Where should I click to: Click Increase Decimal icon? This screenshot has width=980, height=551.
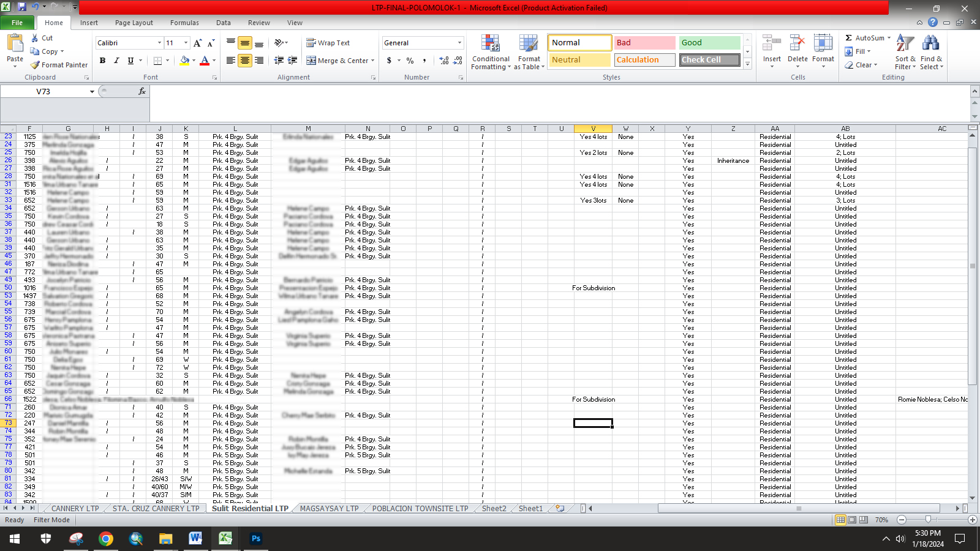[x=444, y=61]
